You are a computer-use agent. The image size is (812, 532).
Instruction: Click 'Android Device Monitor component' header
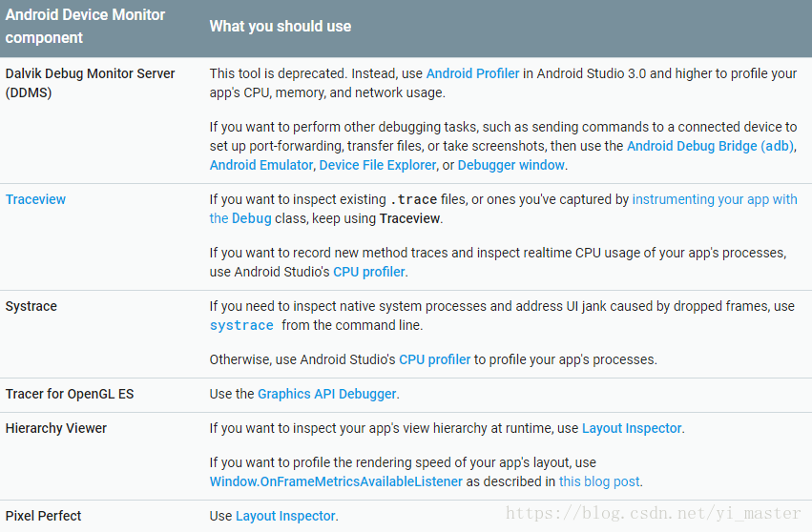[85, 26]
